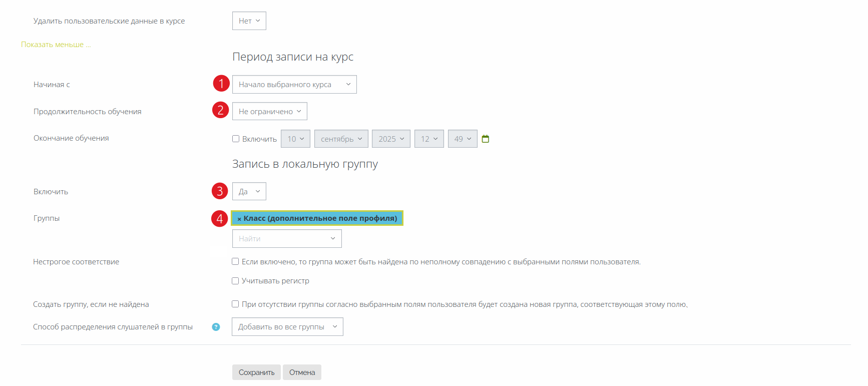Open the Начало выбранного курса dropdown
This screenshot has height=386, width=868.
coord(294,85)
